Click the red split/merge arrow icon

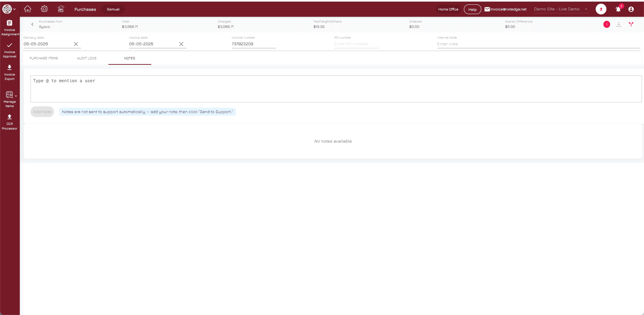tap(631, 24)
